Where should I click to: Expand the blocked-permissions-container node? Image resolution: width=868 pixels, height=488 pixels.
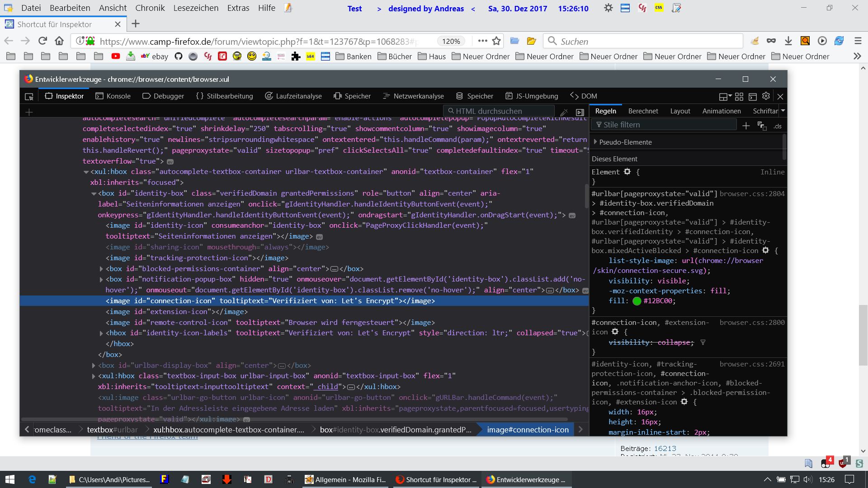pyautogui.click(x=102, y=269)
